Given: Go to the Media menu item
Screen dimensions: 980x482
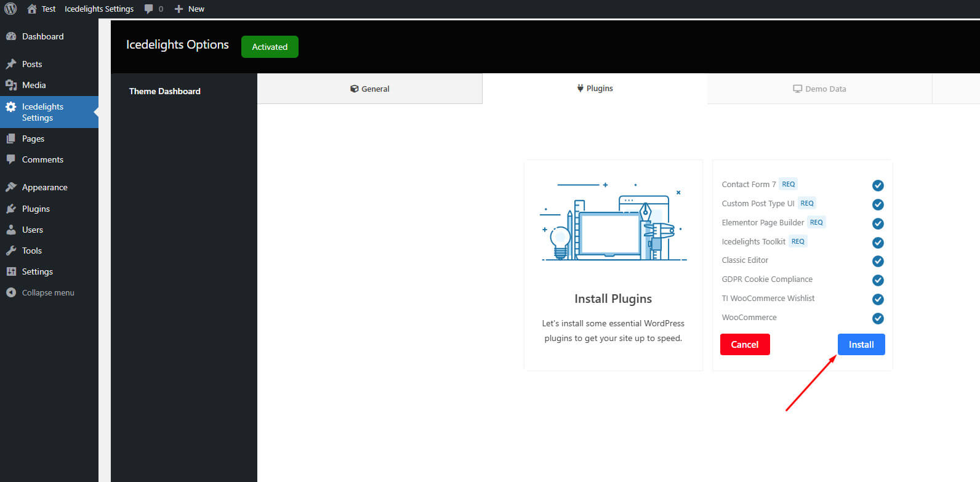Looking at the screenshot, I should click(49, 85).
